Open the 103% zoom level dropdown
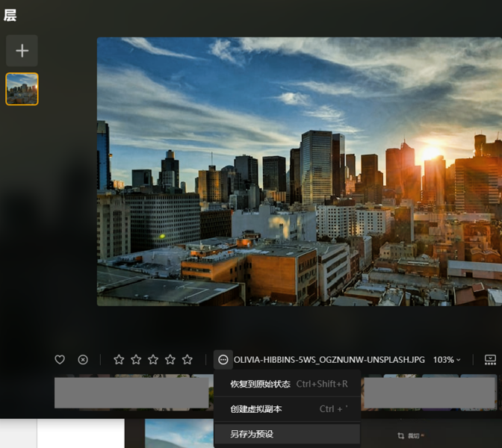The width and height of the screenshot is (502, 448). pyautogui.click(x=447, y=360)
